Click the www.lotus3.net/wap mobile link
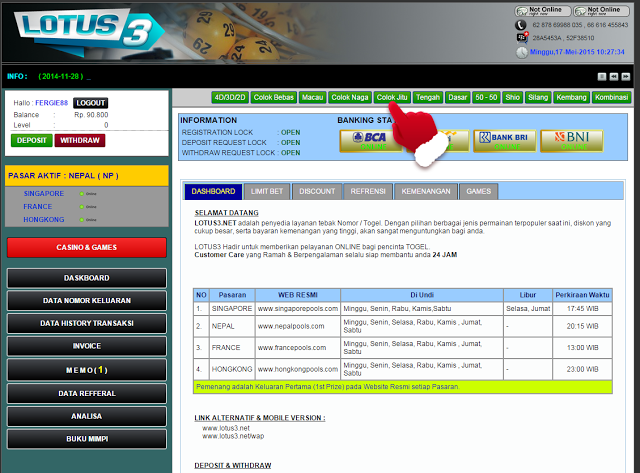Image resolution: width=640 pixels, height=473 pixels. (233, 436)
